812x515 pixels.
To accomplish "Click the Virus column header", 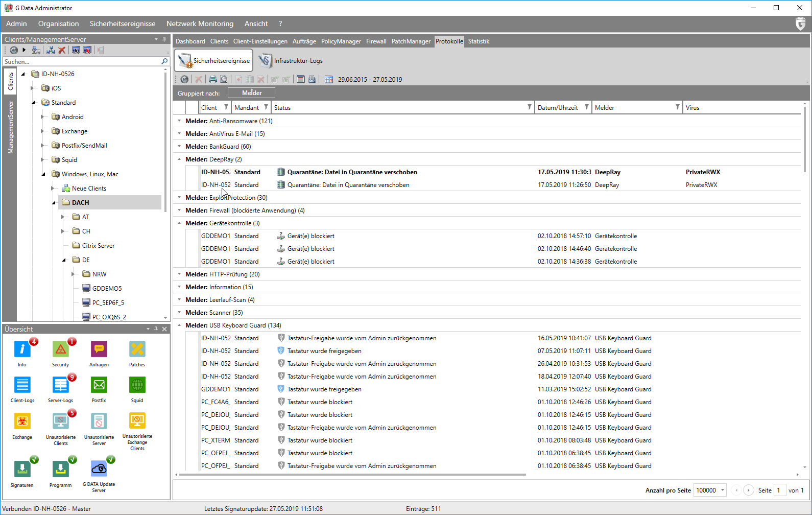I will 743,107.
